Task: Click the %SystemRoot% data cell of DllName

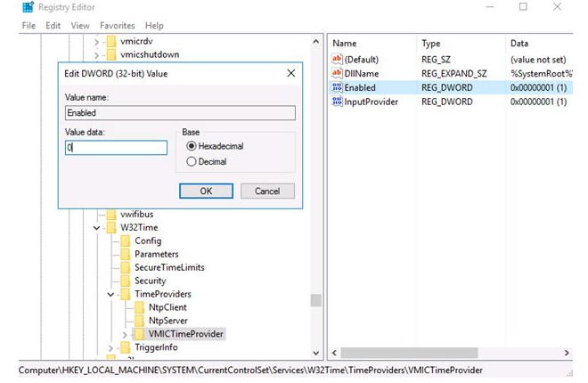Action: coord(541,73)
